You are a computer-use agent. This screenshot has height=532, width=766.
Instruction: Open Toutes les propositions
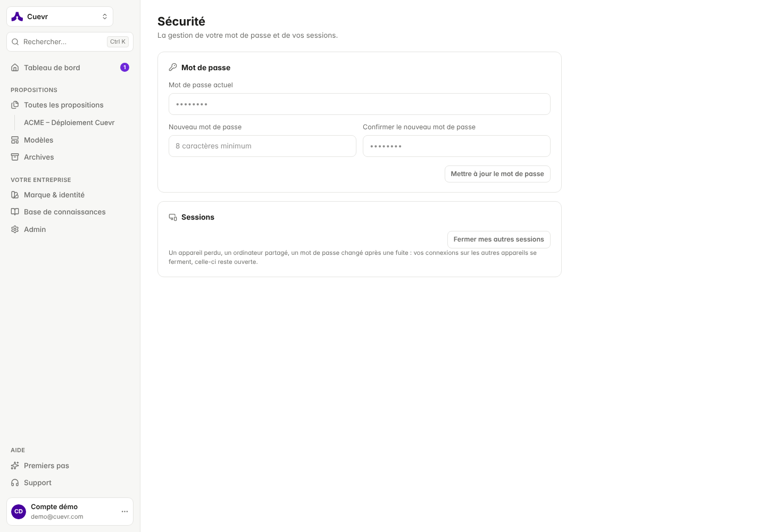(70, 105)
